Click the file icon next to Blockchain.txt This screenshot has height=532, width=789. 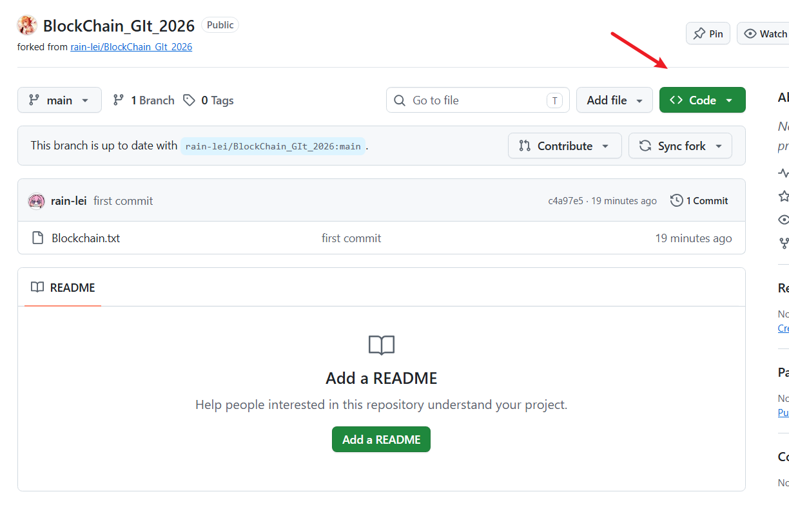pyautogui.click(x=38, y=238)
